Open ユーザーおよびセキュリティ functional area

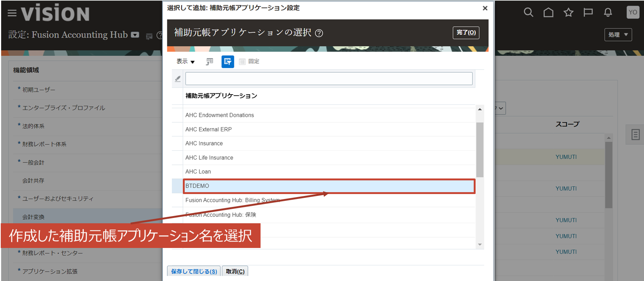58,199
